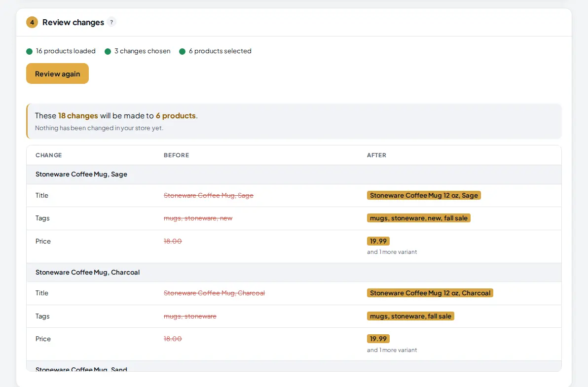The width and height of the screenshot is (588, 387).
Task: Click the Charcoal mug's old price 18.00
Action: point(173,339)
